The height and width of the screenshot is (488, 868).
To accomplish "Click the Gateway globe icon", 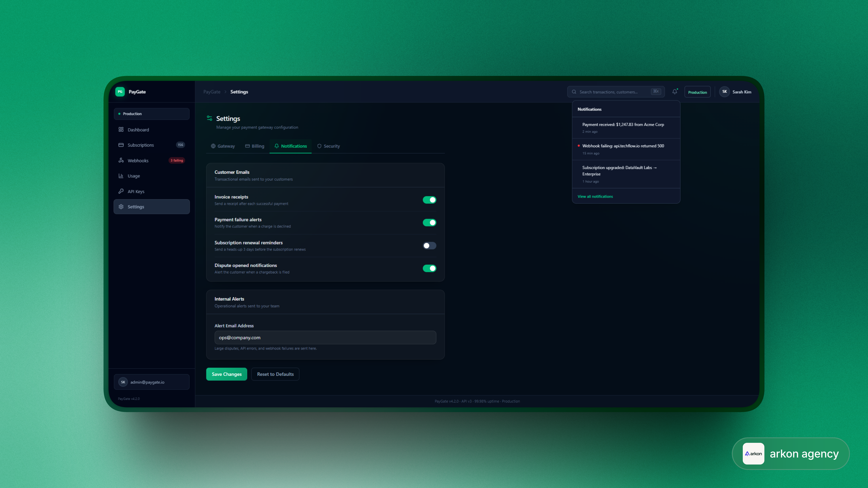I will (x=213, y=146).
